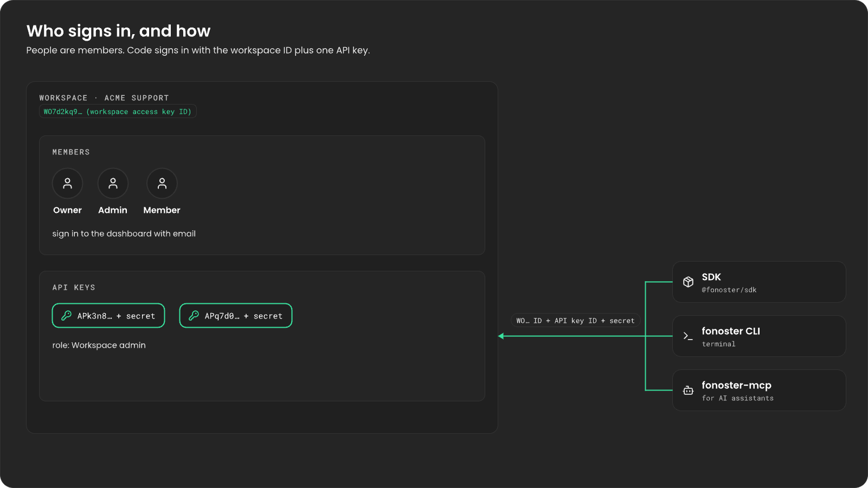Click the 'for AI assistants' caption
This screenshot has height=488, width=868.
[738, 398]
